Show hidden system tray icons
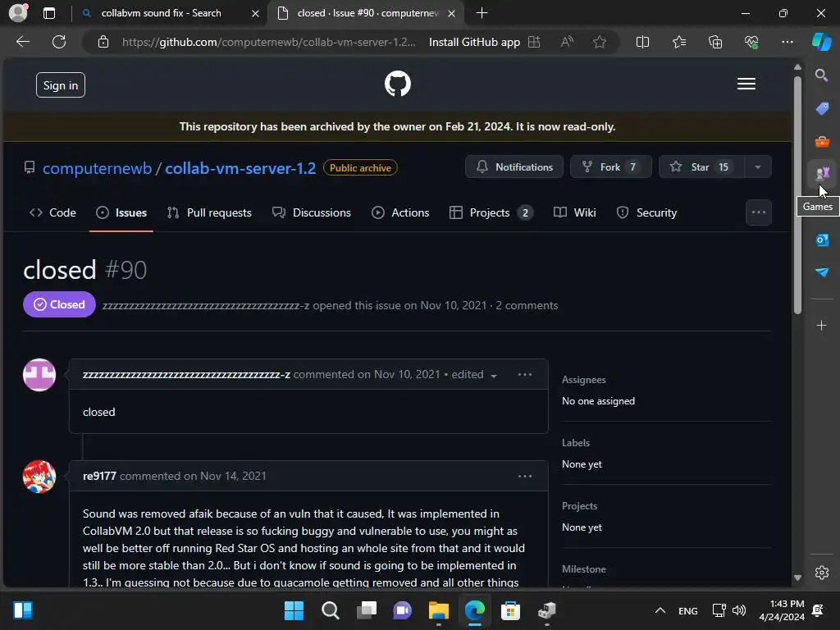Screen dimensions: 840x630 pos(660,610)
